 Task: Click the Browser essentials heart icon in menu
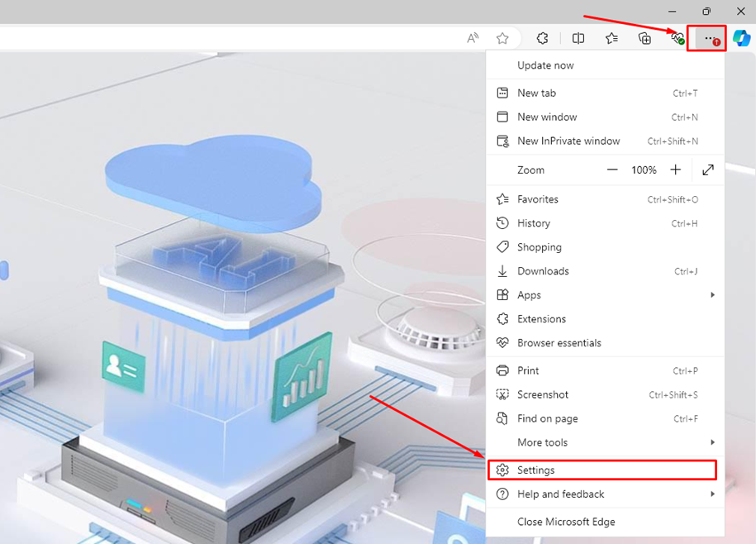pyautogui.click(x=502, y=343)
